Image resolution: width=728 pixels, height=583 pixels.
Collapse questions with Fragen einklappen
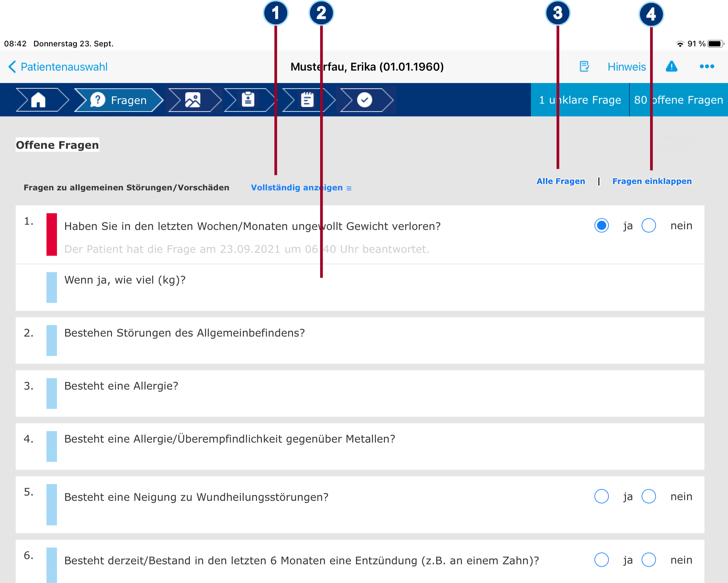coord(652,181)
